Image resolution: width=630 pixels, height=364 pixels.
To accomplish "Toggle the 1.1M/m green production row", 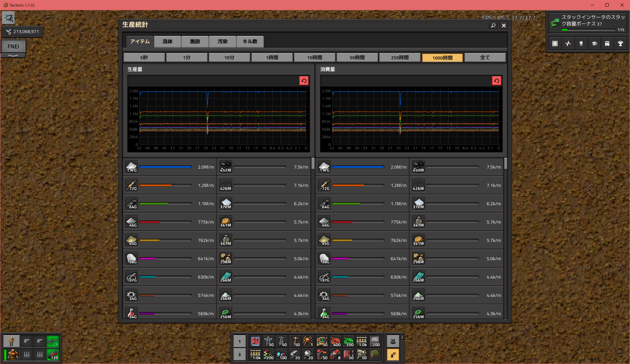I will pyautogui.click(x=170, y=204).
